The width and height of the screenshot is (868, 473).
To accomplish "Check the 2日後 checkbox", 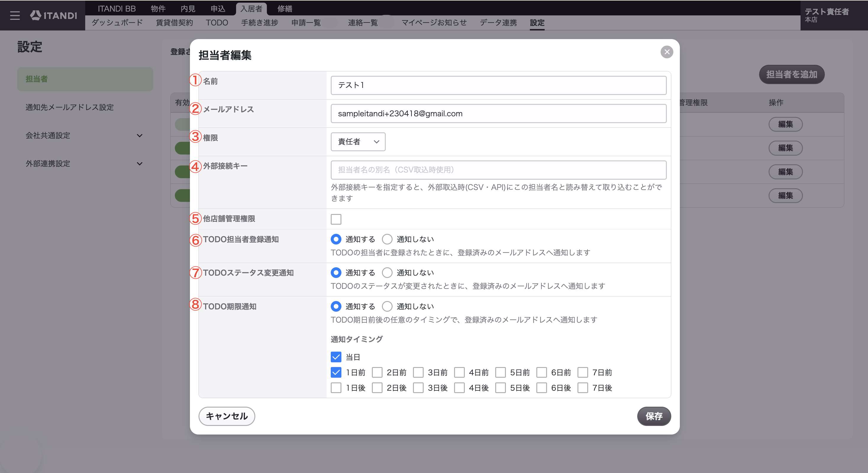I will (377, 388).
